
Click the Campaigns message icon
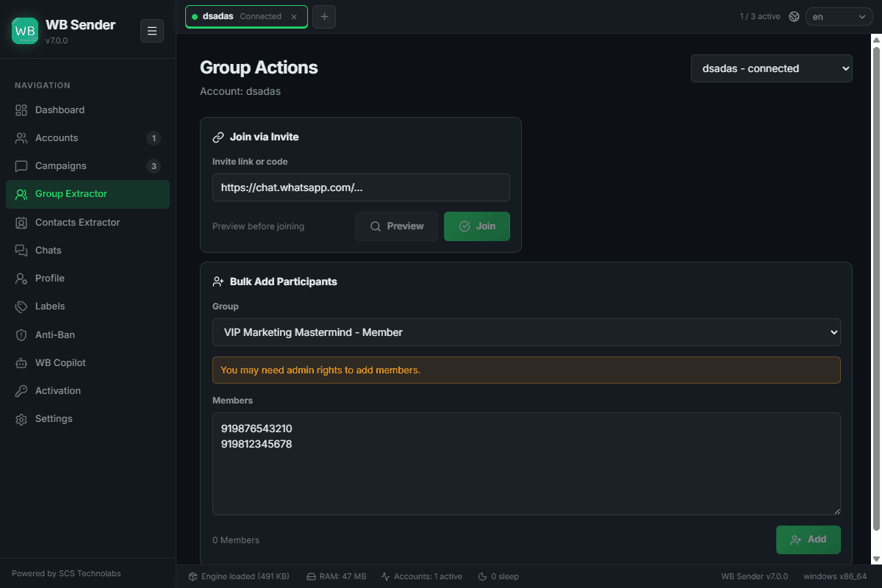pos(21,166)
